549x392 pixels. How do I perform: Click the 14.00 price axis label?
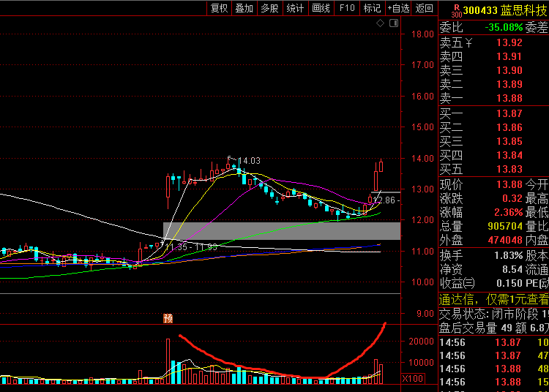pos(422,159)
